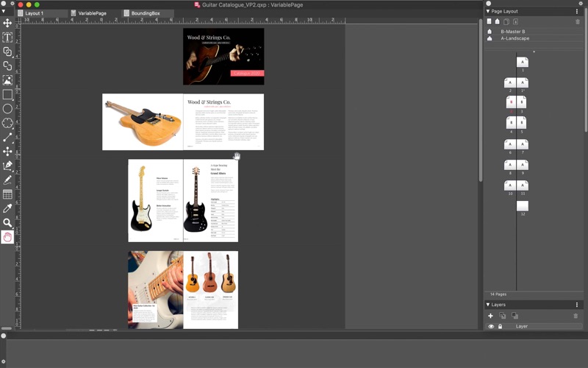Select the Eyedropper tool
The image size is (588, 368).
7,208
